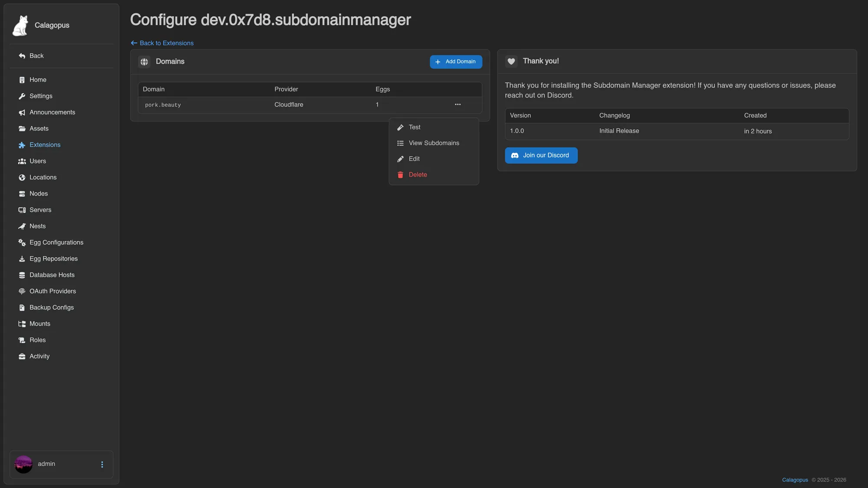Click the Announcements megaphone icon
The height and width of the screenshot is (488, 868).
pyautogui.click(x=22, y=112)
